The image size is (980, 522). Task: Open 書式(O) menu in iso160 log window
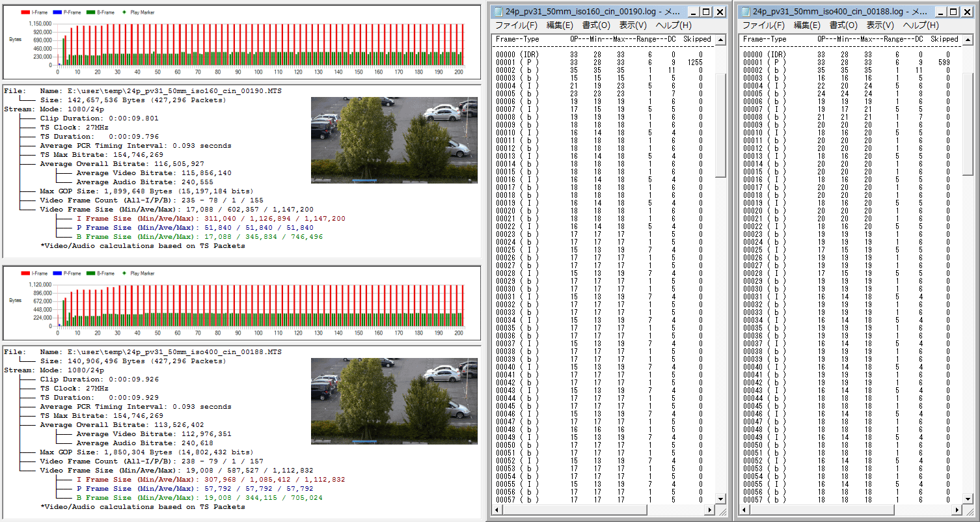pyautogui.click(x=595, y=25)
